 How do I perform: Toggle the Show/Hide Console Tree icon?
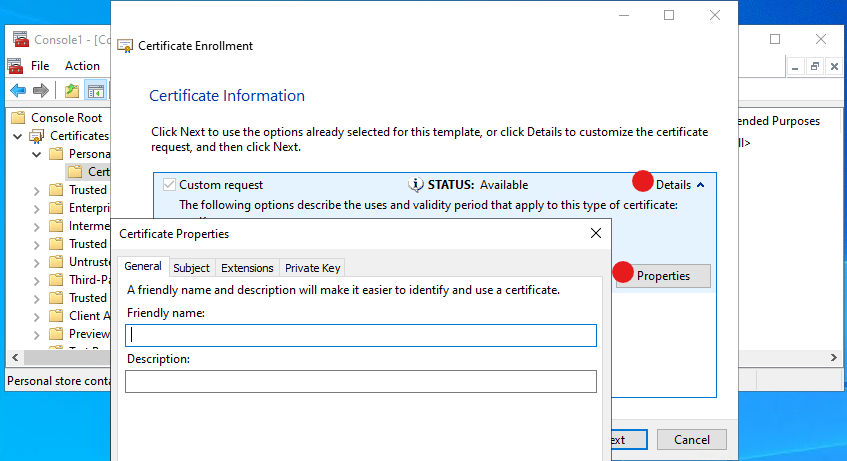(x=96, y=91)
